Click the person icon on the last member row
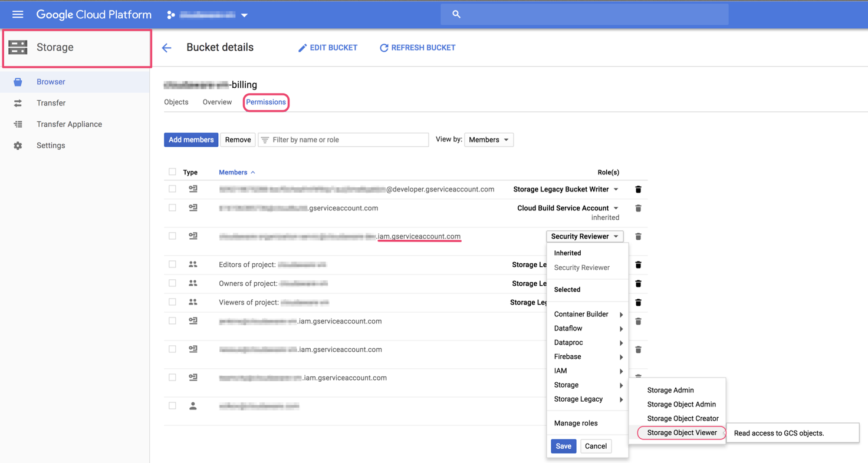Screen dimensions: 868x463 [x=193, y=406]
